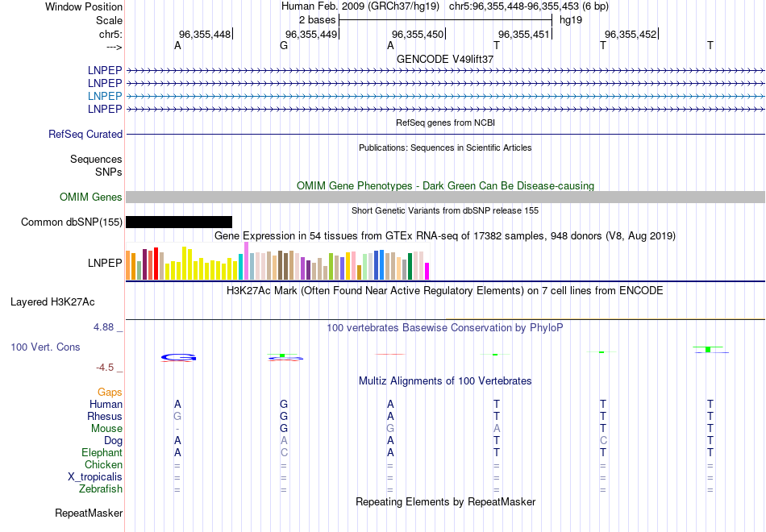Click the Zebrafish species label

[x=101, y=488]
